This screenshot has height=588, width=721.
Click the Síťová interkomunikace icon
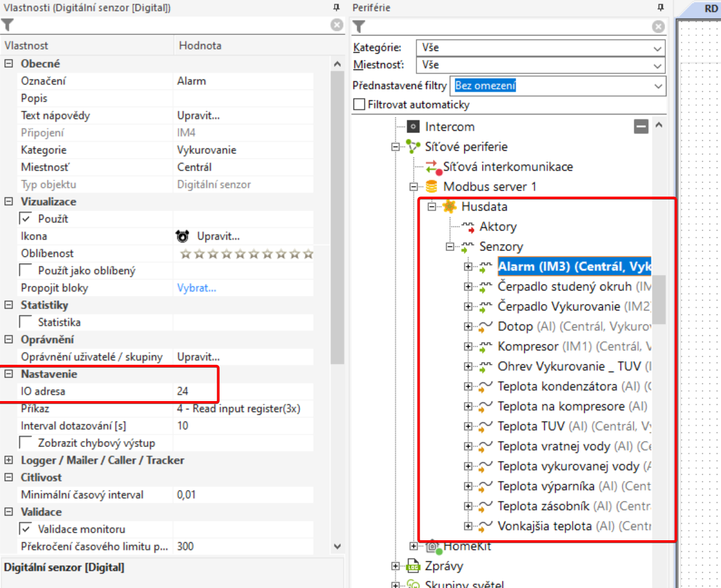(433, 167)
